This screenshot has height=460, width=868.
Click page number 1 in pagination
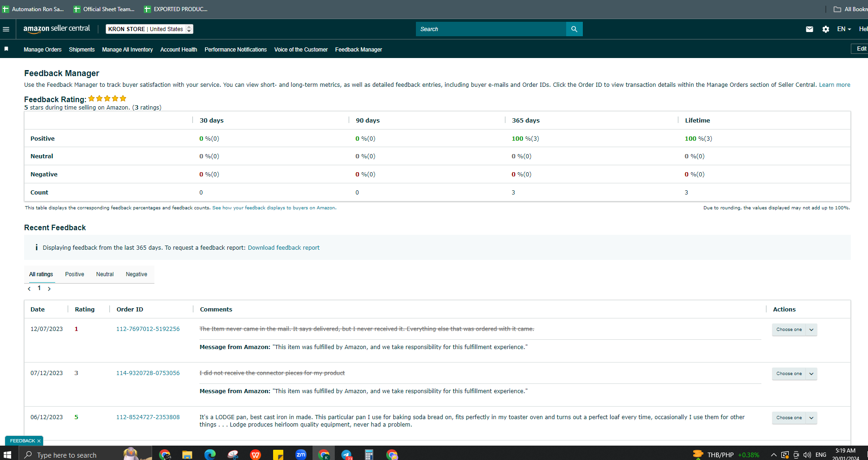(x=39, y=288)
